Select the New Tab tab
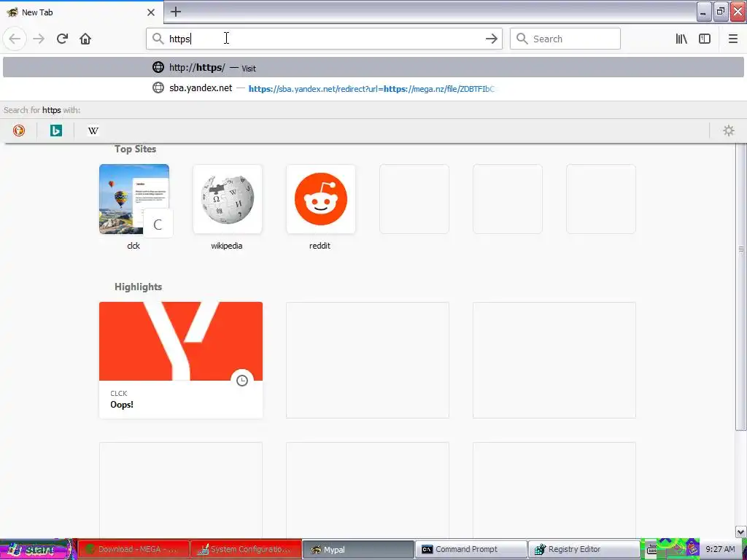747x560 pixels. (81, 12)
